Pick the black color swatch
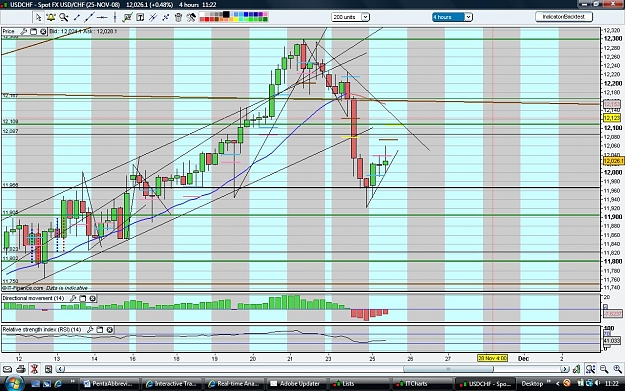 click(x=226, y=14)
